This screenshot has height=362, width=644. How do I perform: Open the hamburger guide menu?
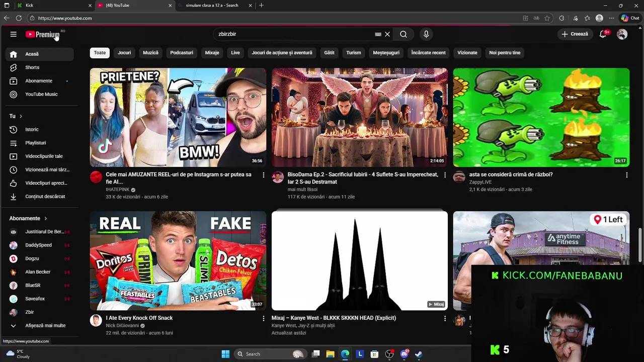click(x=14, y=34)
